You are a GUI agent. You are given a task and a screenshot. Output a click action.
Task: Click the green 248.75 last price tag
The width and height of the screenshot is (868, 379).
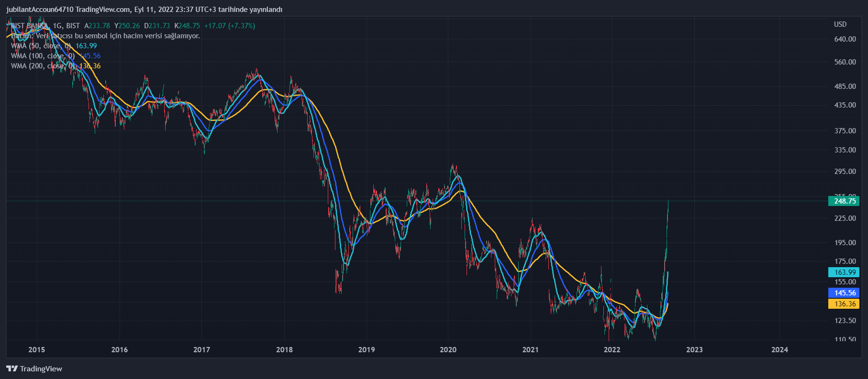844,201
